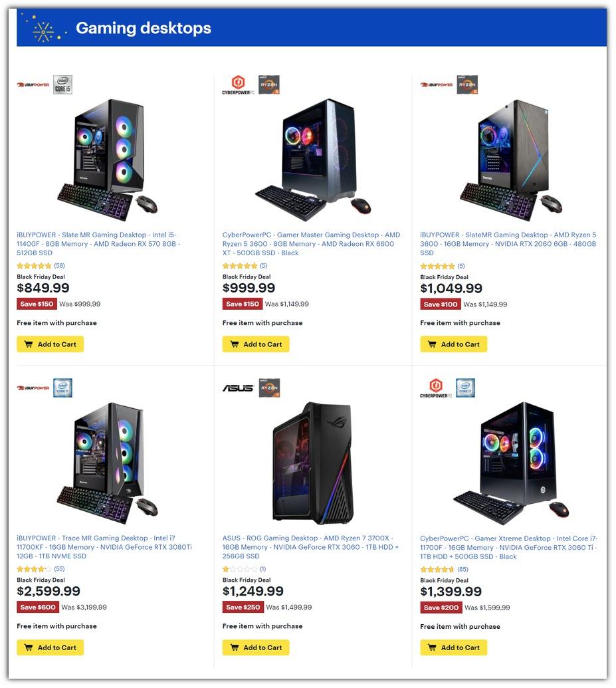Click the CyberPowerPC logo above the Gamer Master desktop
Image resolution: width=616 pixels, height=688 pixels.
coord(239,84)
